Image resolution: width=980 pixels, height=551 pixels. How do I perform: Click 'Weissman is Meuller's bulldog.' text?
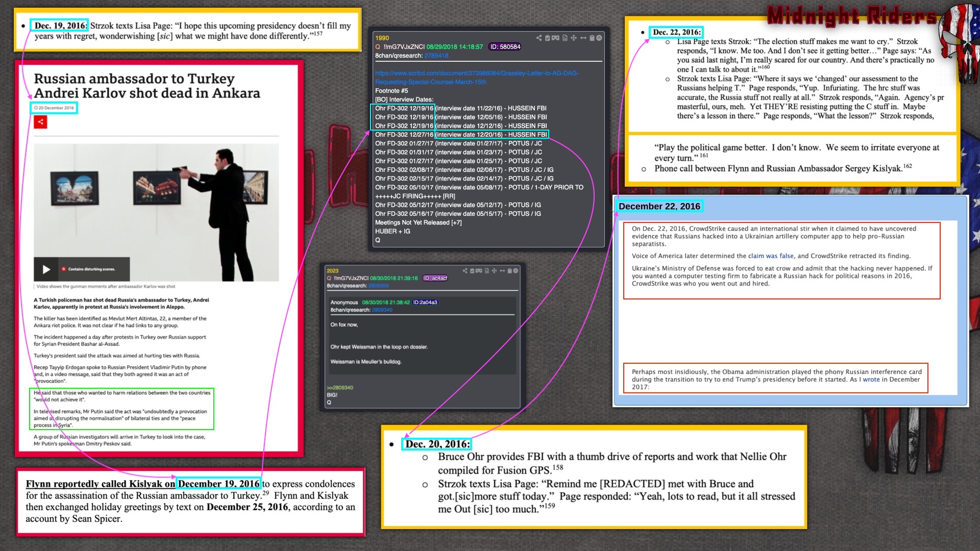(x=366, y=362)
